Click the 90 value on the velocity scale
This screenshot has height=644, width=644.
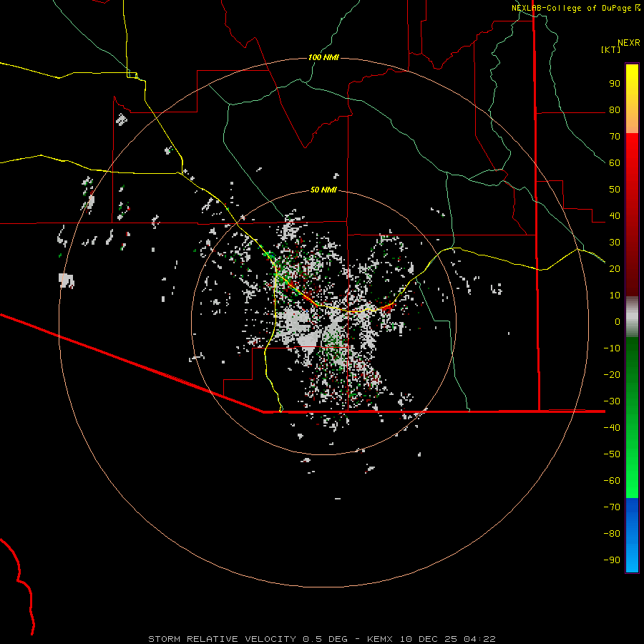[x=615, y=84]
